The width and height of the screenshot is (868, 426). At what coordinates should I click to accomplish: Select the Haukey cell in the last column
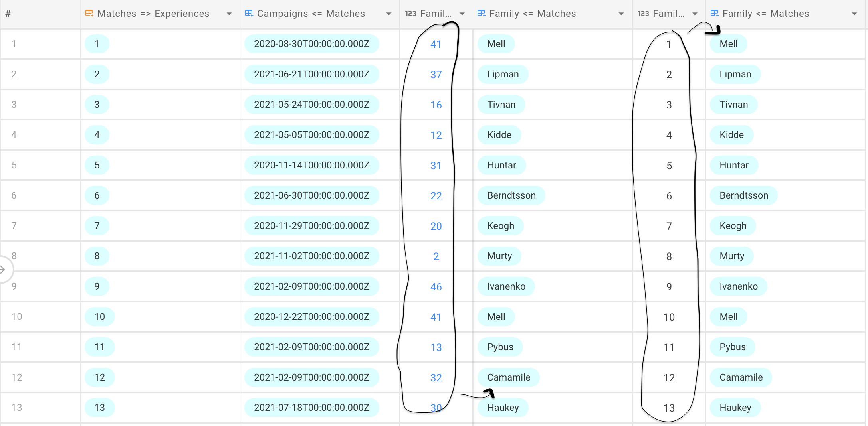pyautogui.click(x=736, y=407)
